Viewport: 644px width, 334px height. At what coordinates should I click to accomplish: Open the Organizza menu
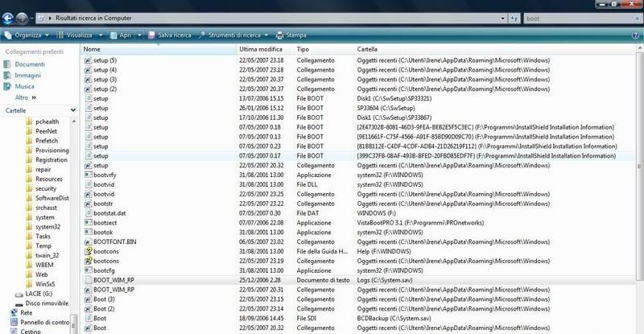tap(27, 35)
